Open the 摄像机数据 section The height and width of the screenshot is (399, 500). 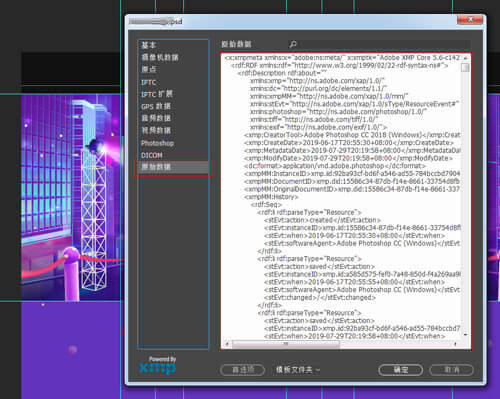(x=160, y=57)
